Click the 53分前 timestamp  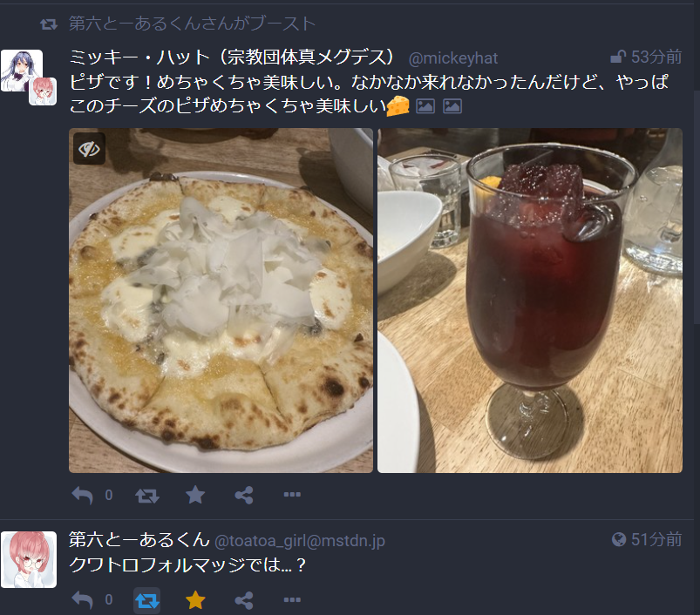point(656,57)
